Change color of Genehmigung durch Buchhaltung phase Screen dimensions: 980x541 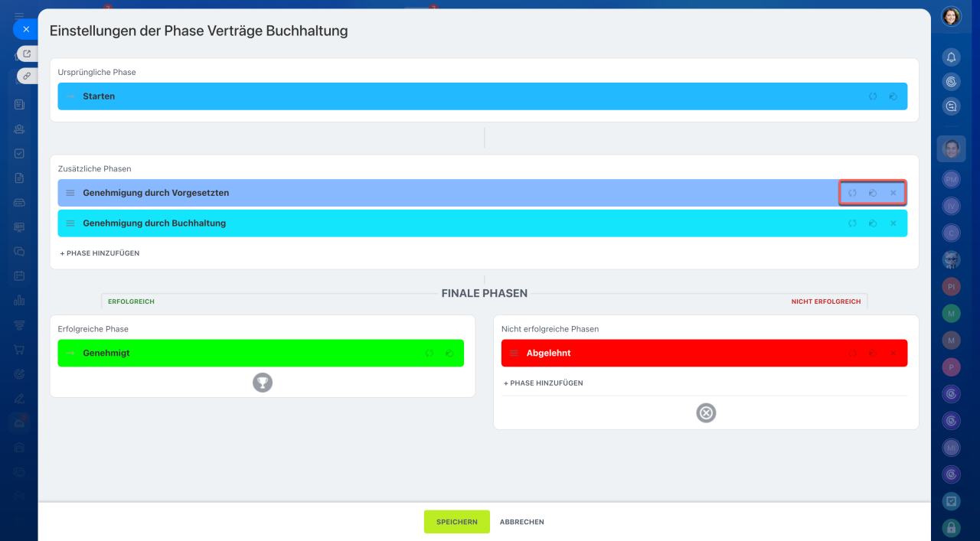click(873, 223)
